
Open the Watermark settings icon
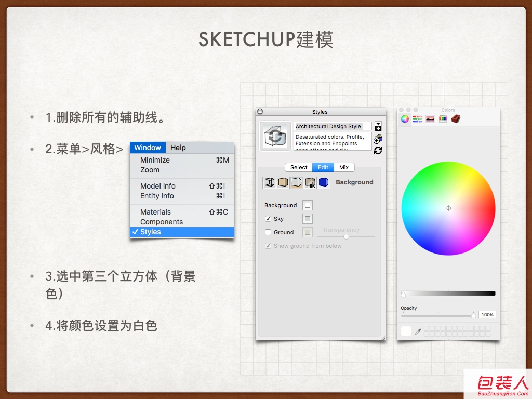click(310, 182)
